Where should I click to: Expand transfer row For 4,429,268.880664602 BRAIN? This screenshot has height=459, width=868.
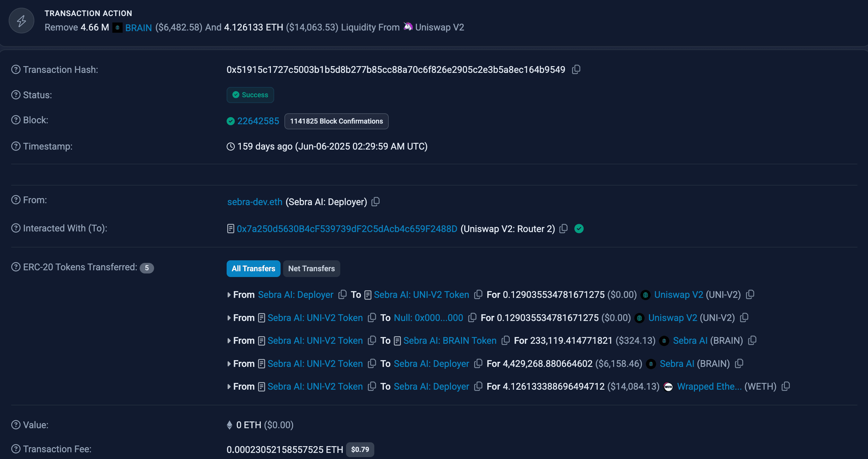coord(229,364)
